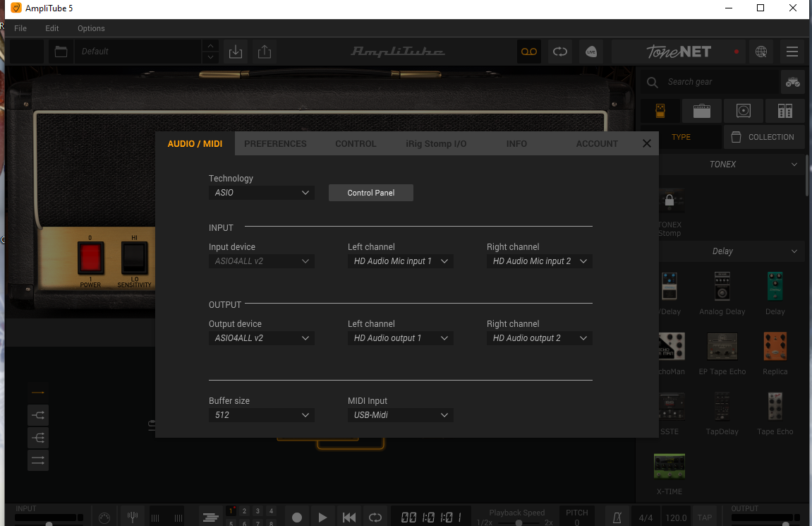This screenshot has width=812, height=526.
Task: Open input Right channel dropdown
Action: pyautogui.click(x=539, y=261)
